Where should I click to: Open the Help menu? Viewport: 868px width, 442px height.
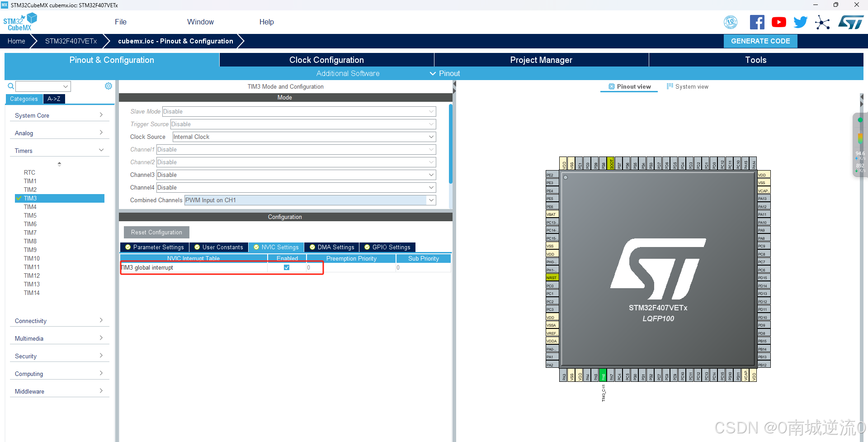[266, 22]
